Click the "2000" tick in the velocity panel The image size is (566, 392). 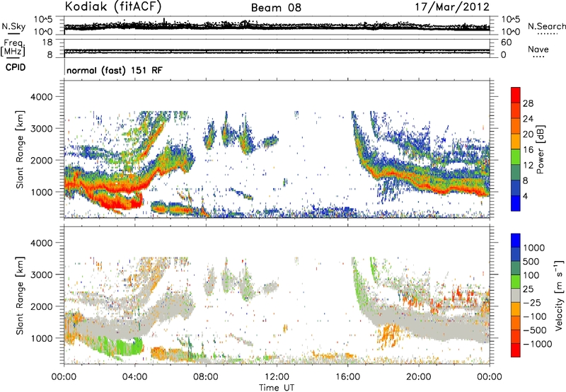tap(41, 306)
